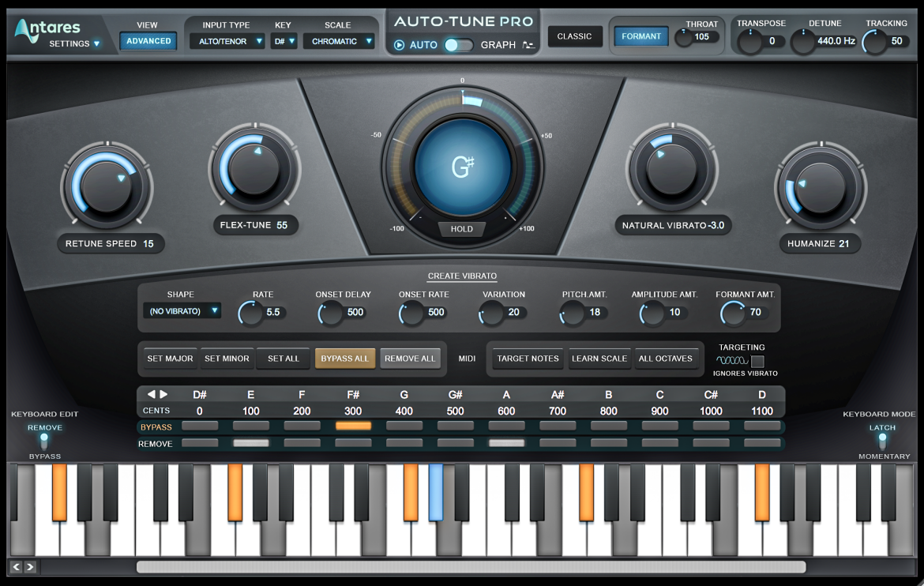This screenshot has width=924, height=586.
Task: Toggle the Targeting Ignores Vibrato checkbox
Action: (x=758, y=361)
